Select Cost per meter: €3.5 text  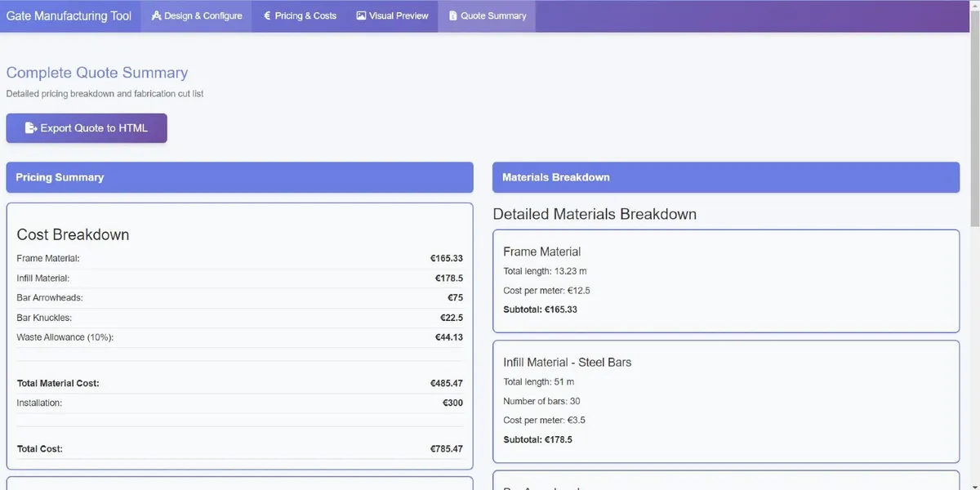544,421
